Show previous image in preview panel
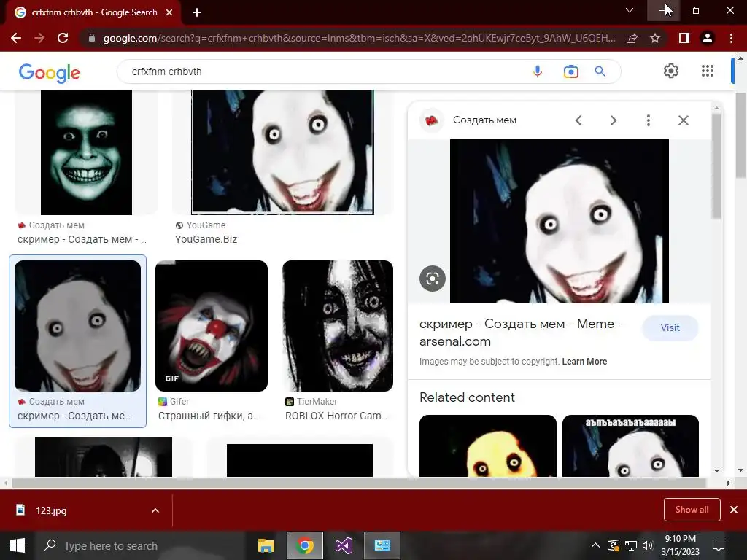Viewport: 747px width, 560px height. 578,120
